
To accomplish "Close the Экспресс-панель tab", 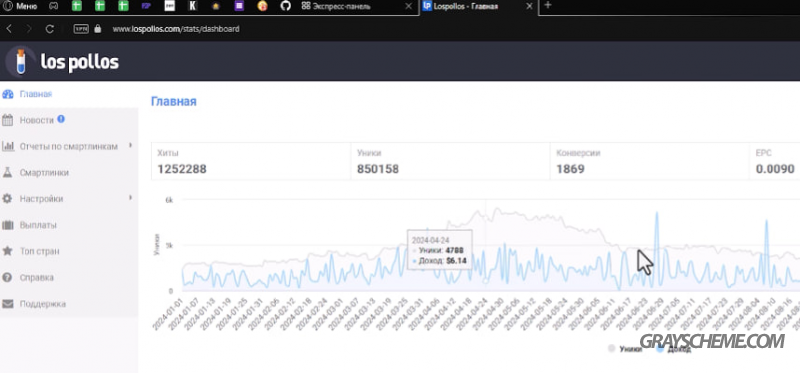I will 408,6.
